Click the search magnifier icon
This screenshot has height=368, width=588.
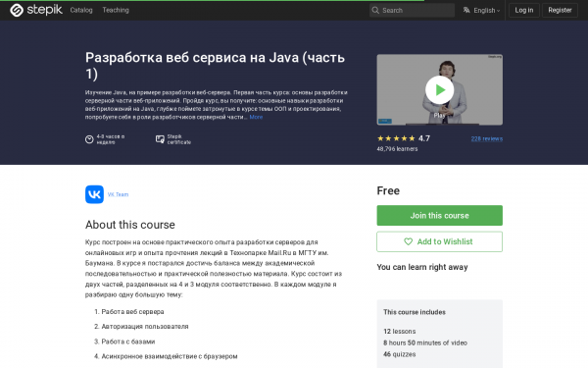click(x=375, y=10)
